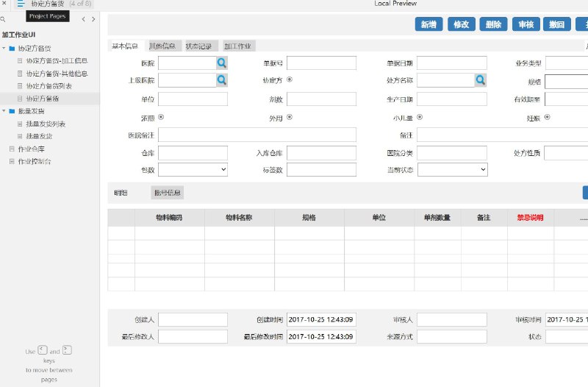
Task: Click the 单剂数量 column header
Action: tap(437, 217)
